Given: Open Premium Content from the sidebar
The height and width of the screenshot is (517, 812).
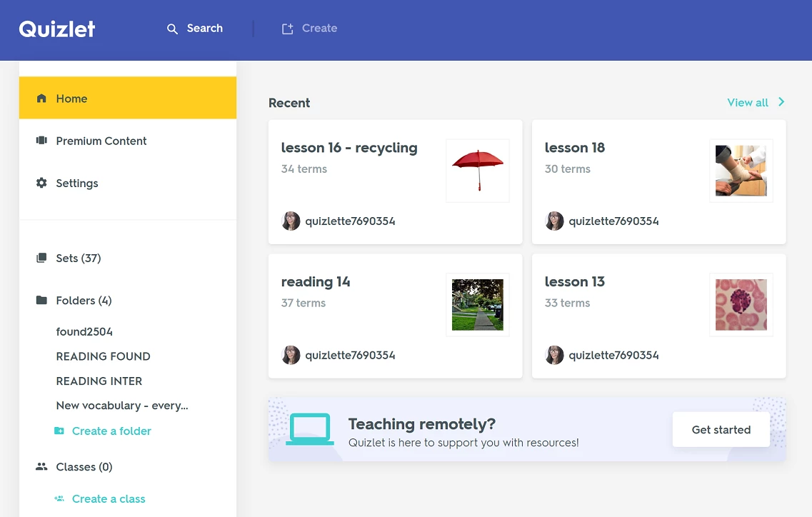Looking at the screenshot, I should 41,141.
